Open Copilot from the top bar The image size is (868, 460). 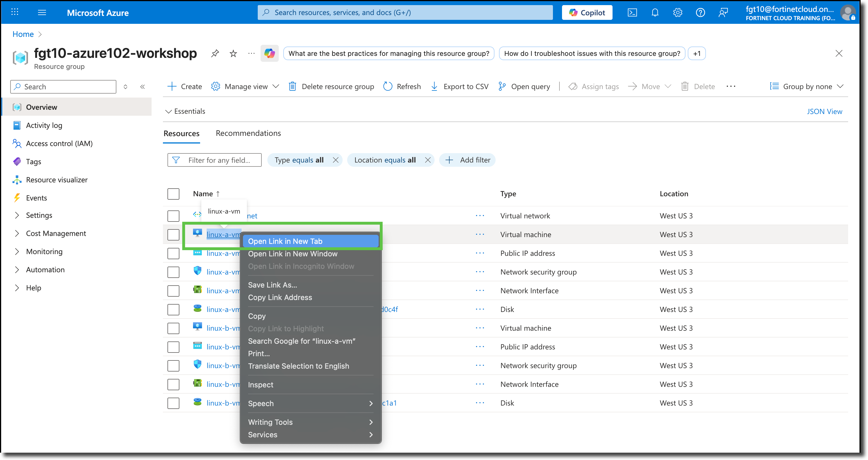pos(587,12)
